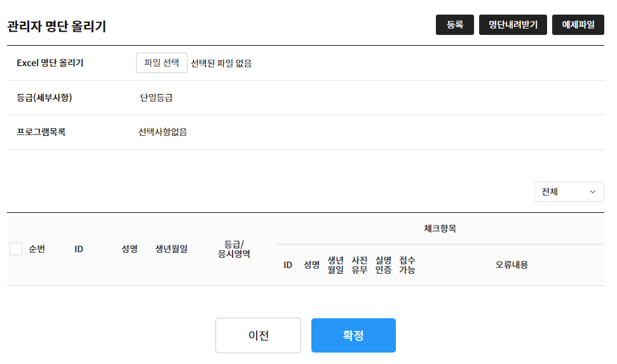Click the 단일등급 grade value

pyautogui.click(x=156, y=98)
